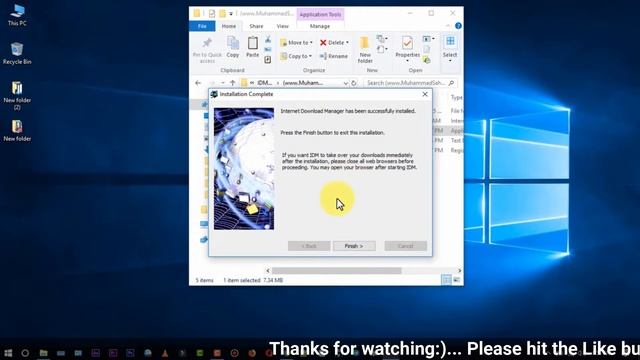This screenshot has width=640, height=360.
Task: Click the New folder (2) desktop icon
Action: pos(17,96)
